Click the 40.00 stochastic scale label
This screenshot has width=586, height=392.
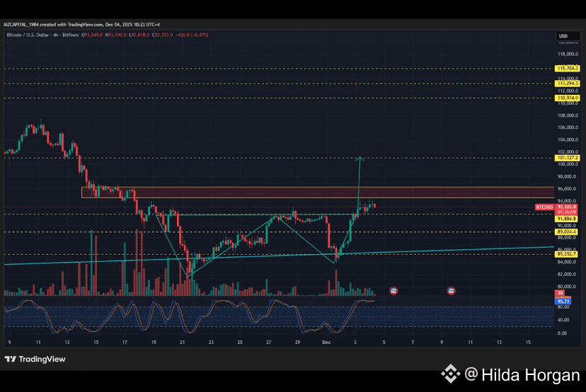click(563, 320)
